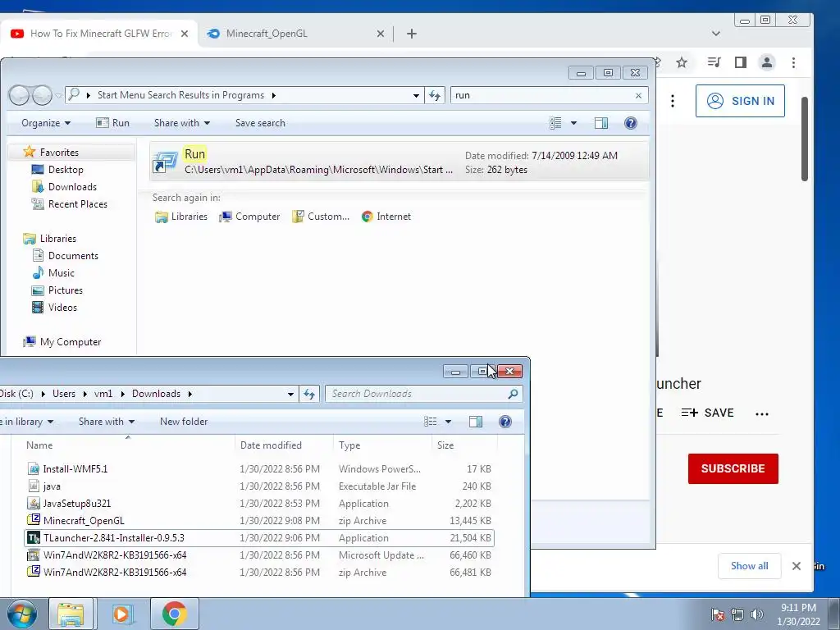This screenshot has width=840, height=630.
Task: Select Libraries in navigation pane
Action: (x=58, y=239)
